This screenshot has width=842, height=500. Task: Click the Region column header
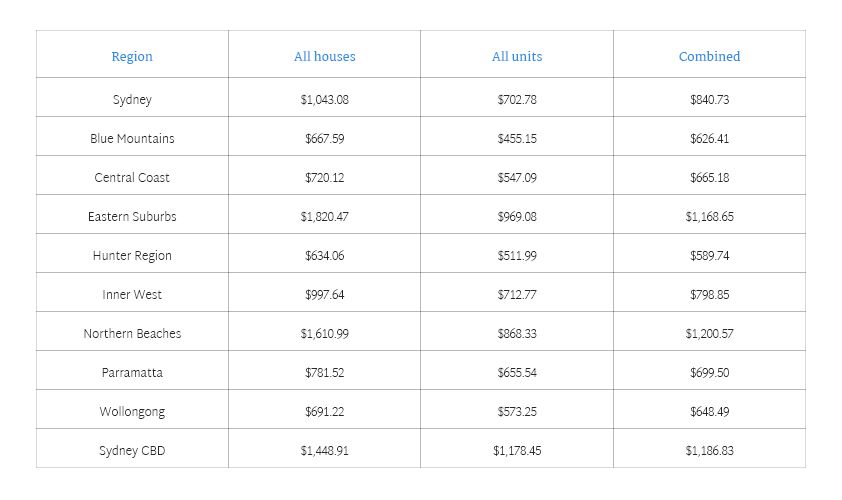click(132, 57)
